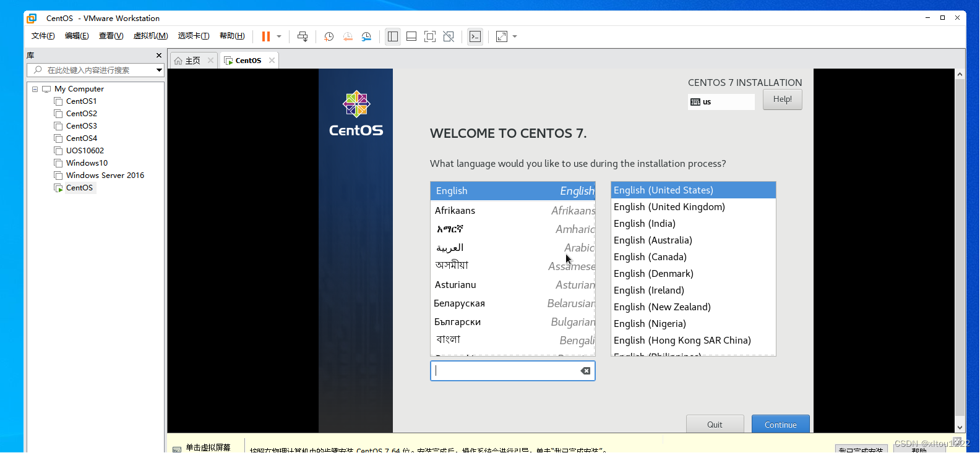Viewport: 980px width, 453px height.
Task: Select CentOS2 in the library tree
Action: click(82, 114)
